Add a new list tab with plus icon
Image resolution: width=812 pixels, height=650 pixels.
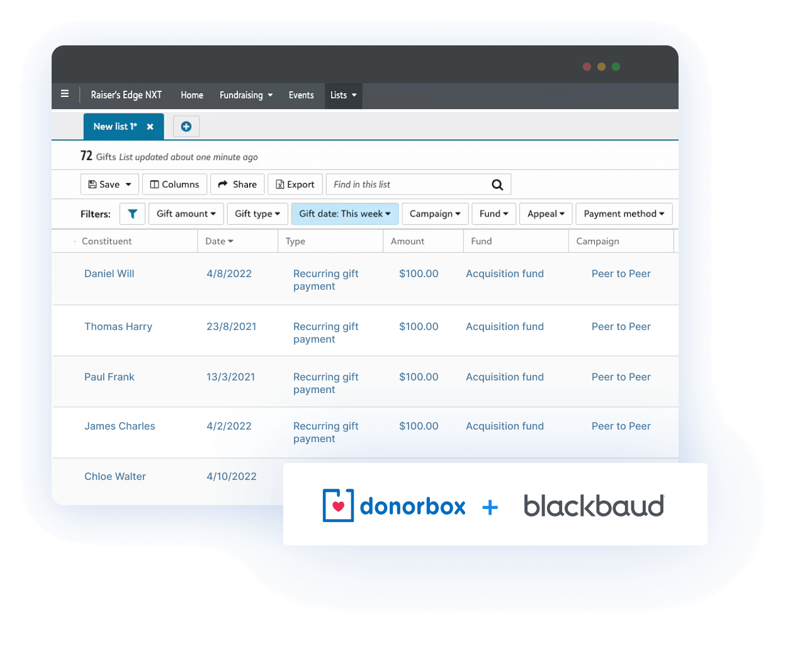[x=186, y=127]
